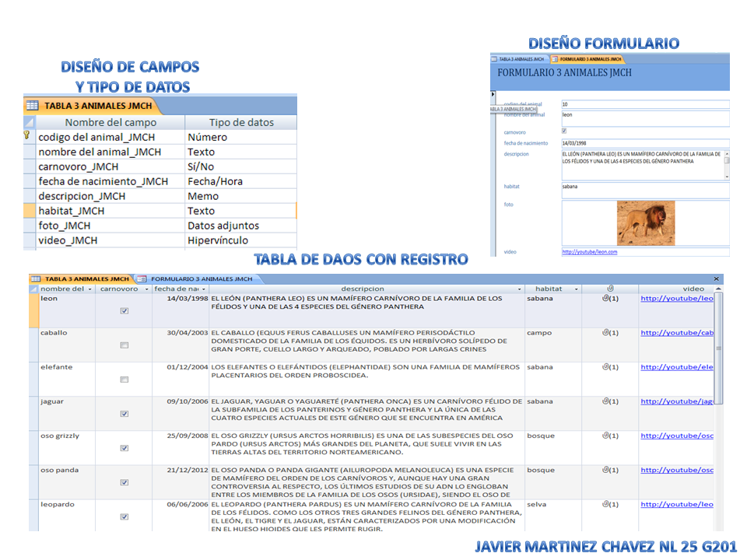This screenshot has height=560, width=747.
Task: Click the record selector arrow in the form
Action: 493,94
